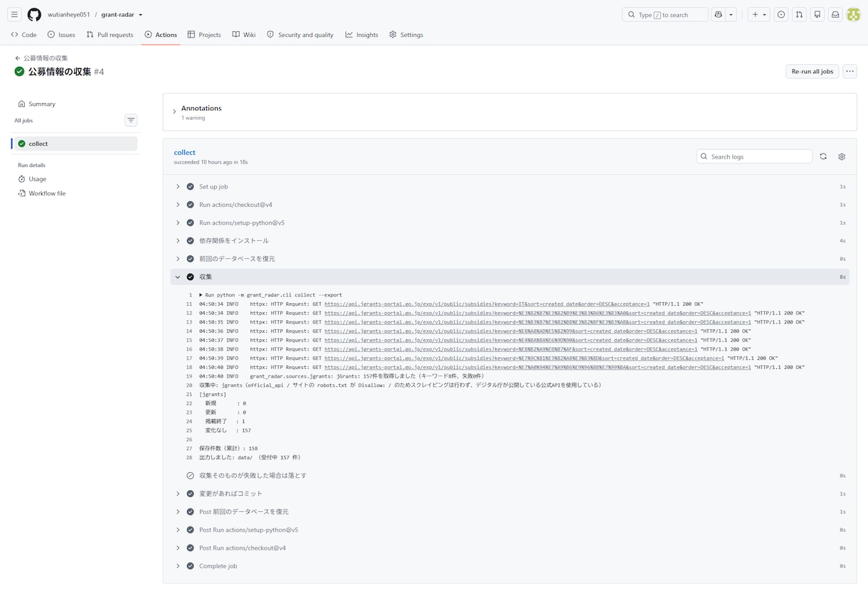
Task: View the run Summary
Action: (75, 104)
